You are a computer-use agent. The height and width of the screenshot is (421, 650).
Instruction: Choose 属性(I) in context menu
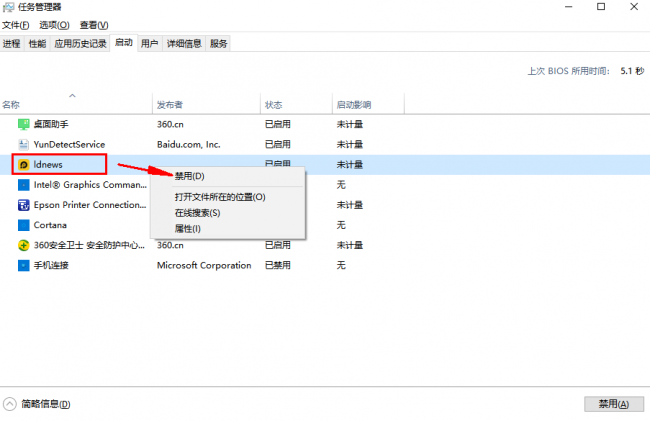point(228,229)
